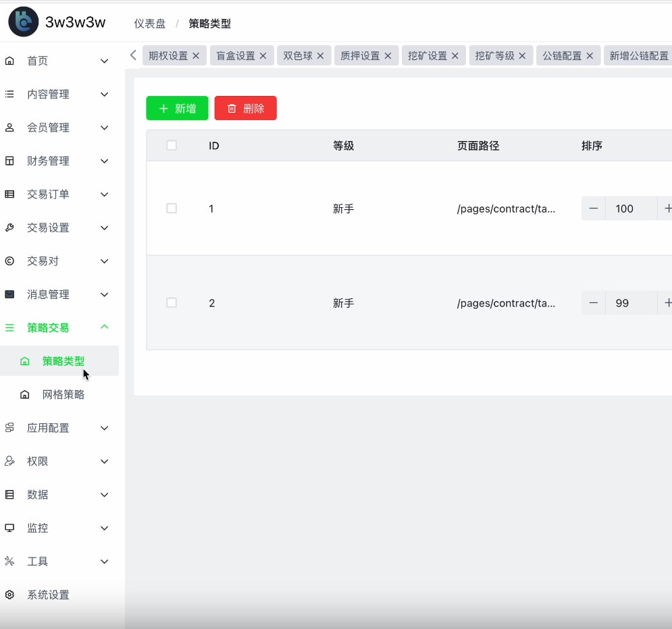672x629 pixels.
Task: Expand the 监控 menu chevron
Action: pyautogui.click(x=104, y=528)
